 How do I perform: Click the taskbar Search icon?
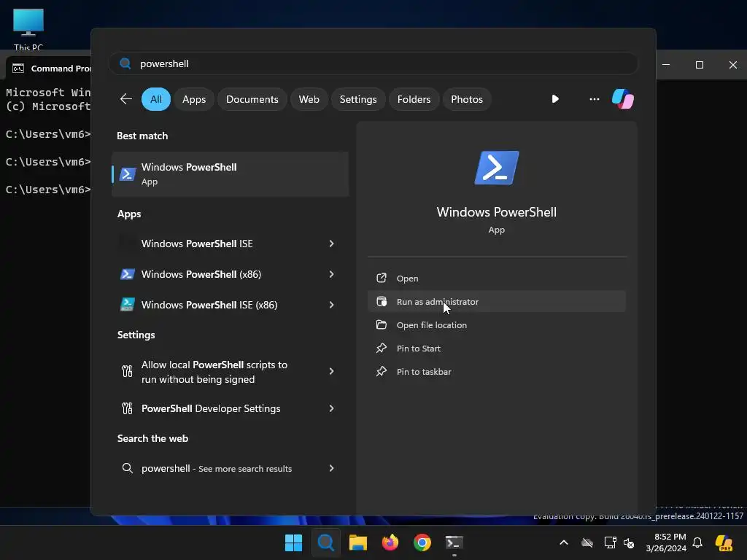326,542
